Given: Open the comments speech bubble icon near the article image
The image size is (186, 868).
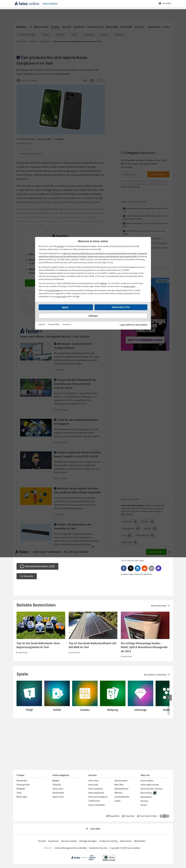Looking at the screenshot, I should click(x=99, y=81).
